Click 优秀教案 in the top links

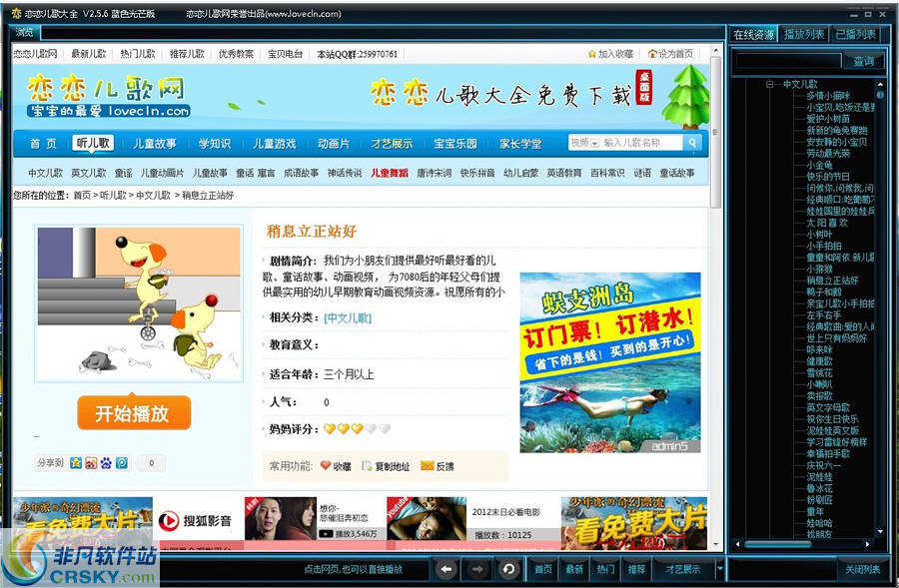[236, 54]
